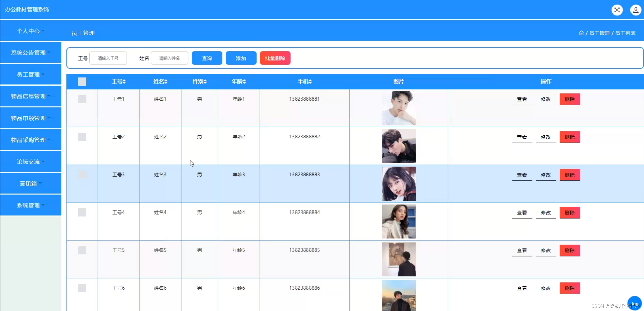
Task: Check the row for 工号1
Action: [82, 99]
